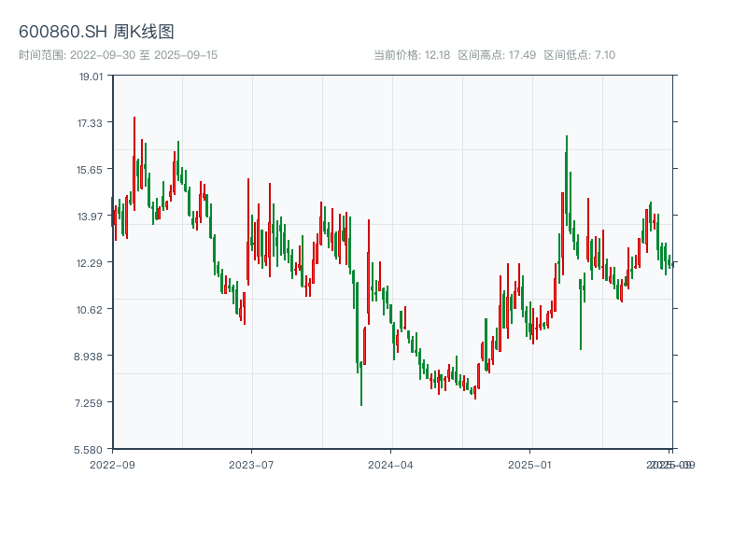
Task: Click the chart title 600860.SH 周K线图
Action: pos(96,32)
